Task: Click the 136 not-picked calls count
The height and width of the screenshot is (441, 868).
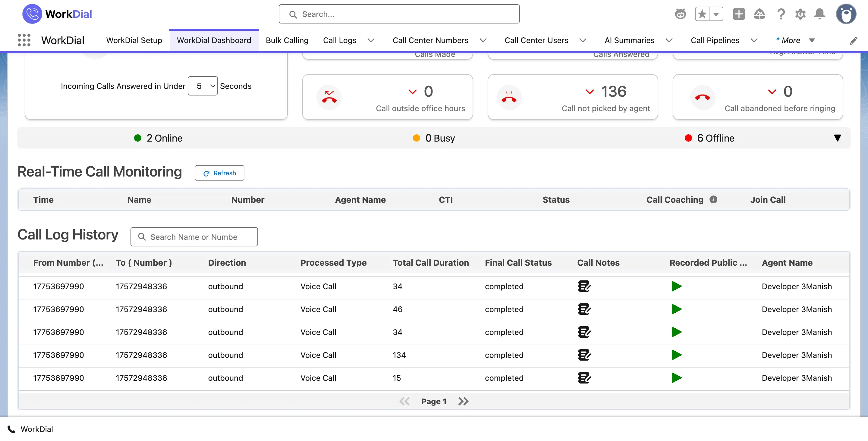Action: point(614,92)
